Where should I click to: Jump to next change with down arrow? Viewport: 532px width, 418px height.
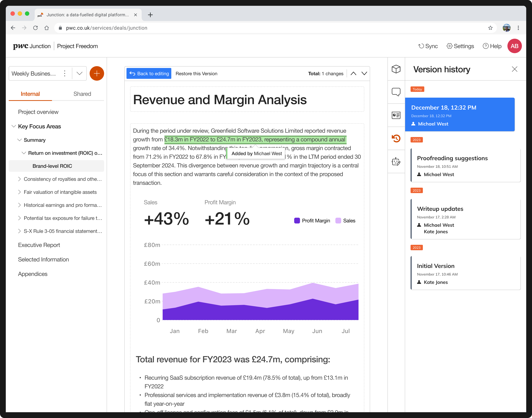click(364, 73)
